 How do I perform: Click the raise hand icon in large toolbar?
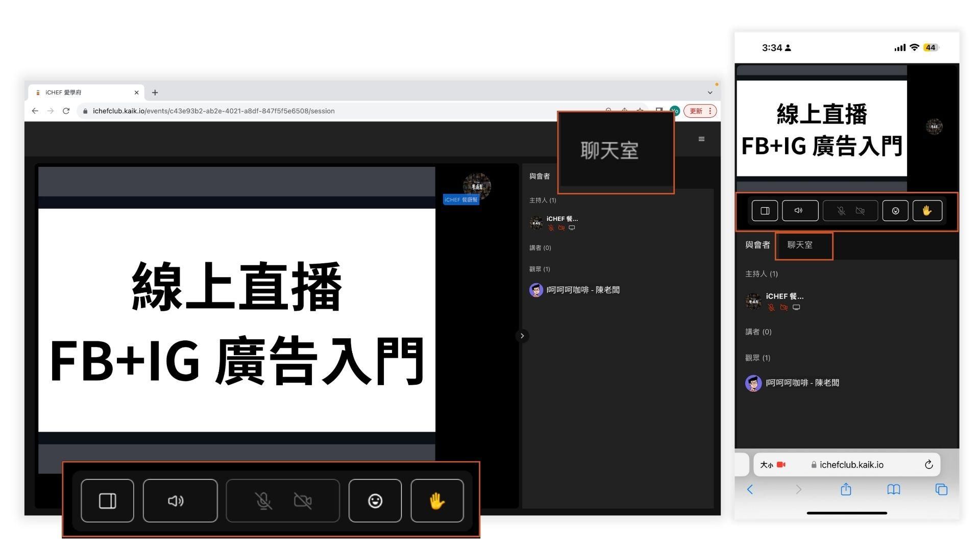pos(437,500)
